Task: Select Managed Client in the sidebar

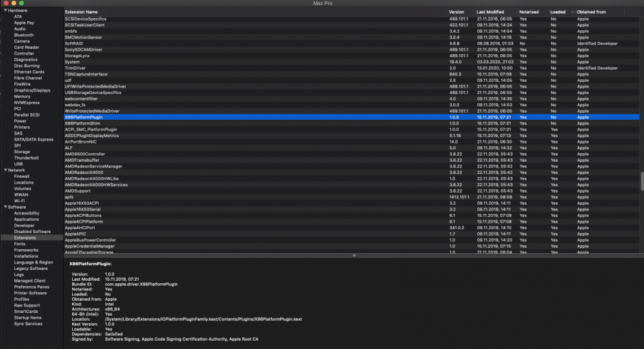Action: 30,281
